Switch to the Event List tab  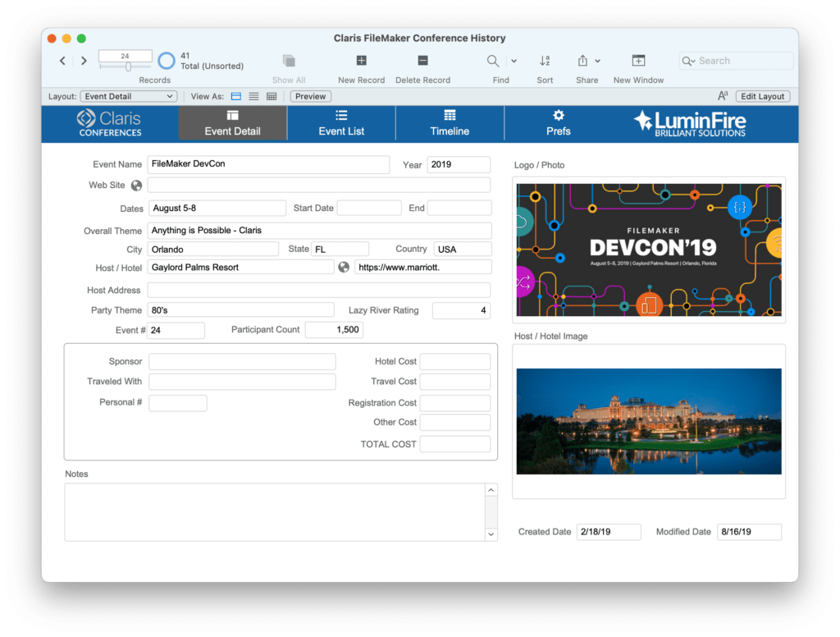click(341, 123)
